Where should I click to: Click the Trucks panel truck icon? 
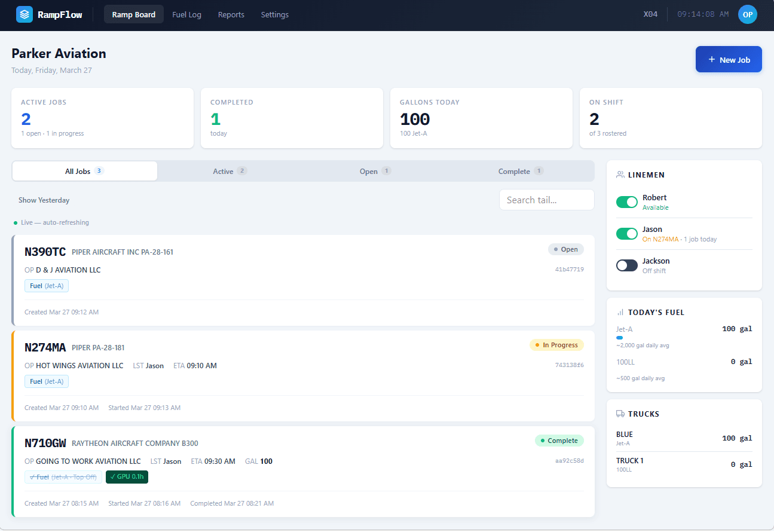click(620, 414)
